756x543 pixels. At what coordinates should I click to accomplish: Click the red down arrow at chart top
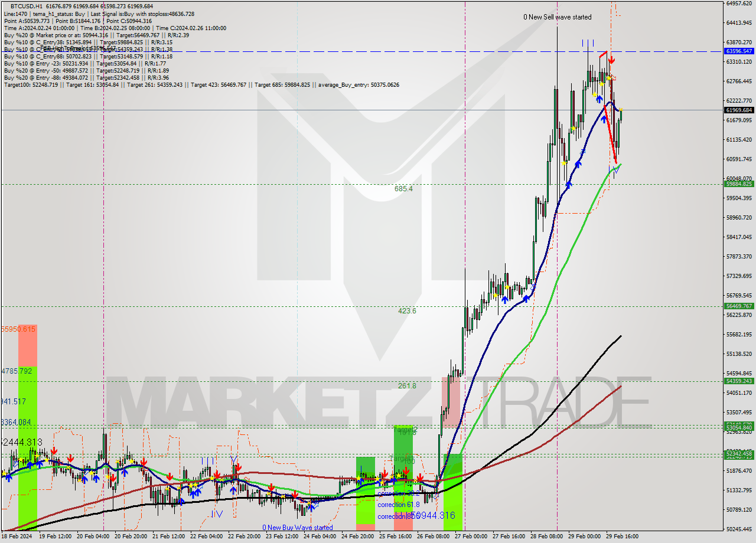[x=612, y=60]
